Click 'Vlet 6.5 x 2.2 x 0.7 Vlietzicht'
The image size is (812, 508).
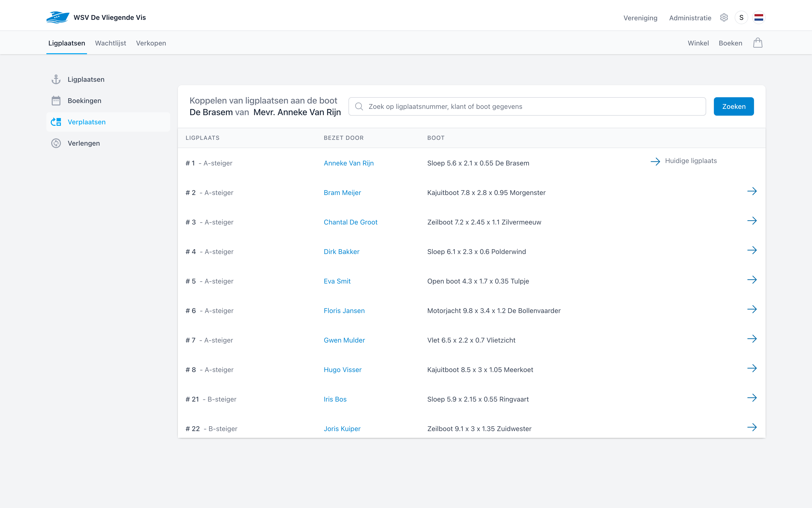tap(471, 340)
